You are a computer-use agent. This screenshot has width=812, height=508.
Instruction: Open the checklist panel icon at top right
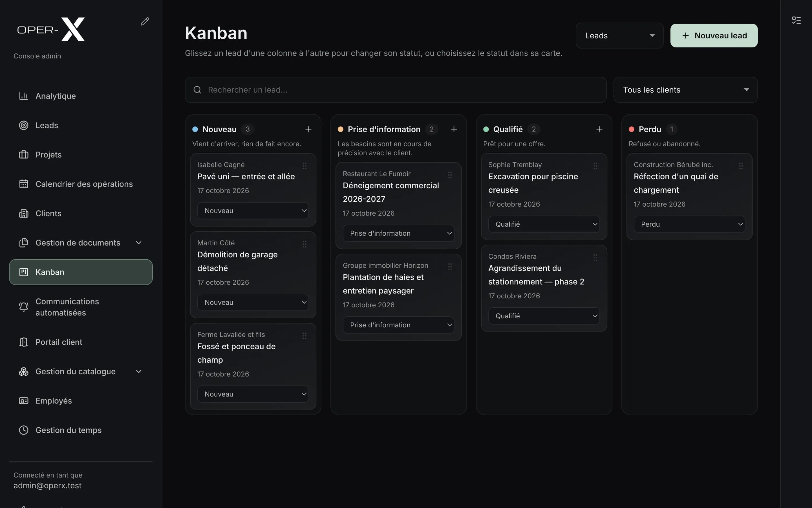tap(796, 20)
